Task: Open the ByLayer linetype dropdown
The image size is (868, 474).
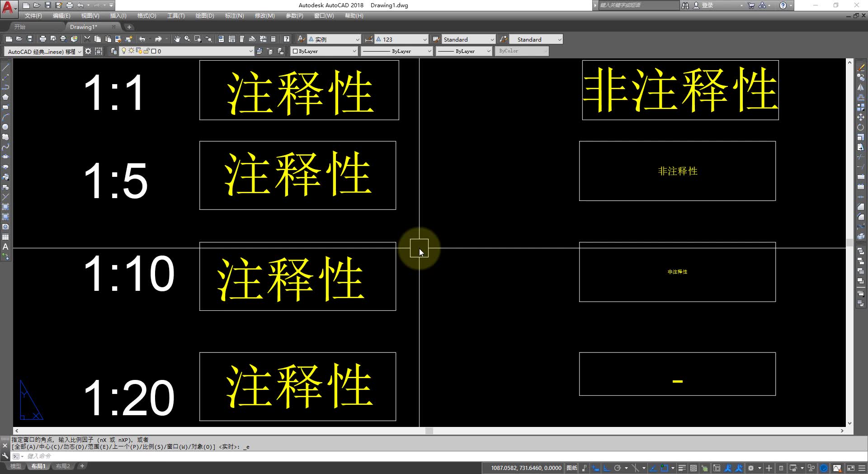Action: pos(396,51)
